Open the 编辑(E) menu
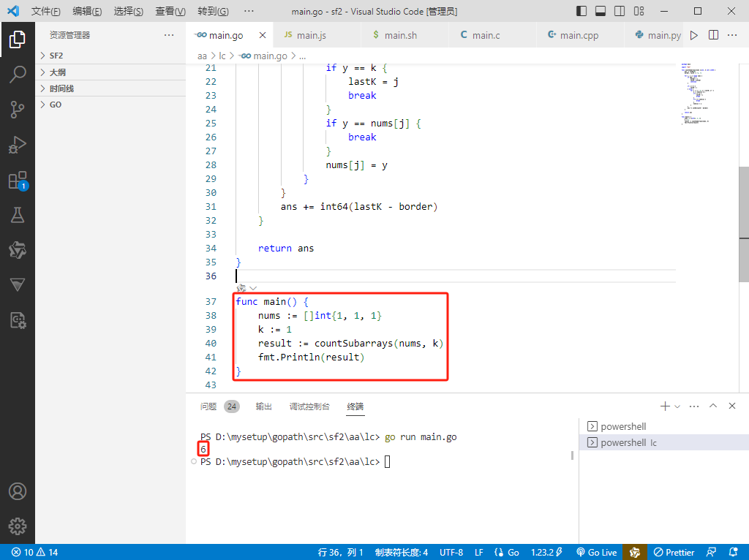The image size is (749, 560). click(87, 11)
